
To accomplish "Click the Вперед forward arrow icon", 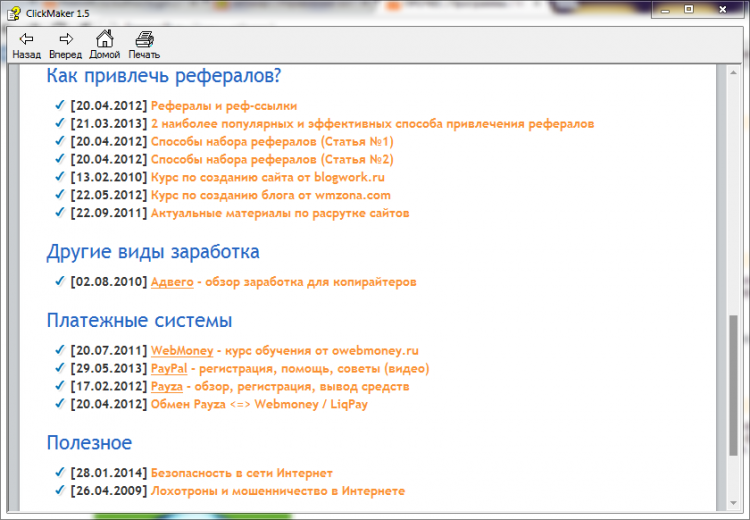I will [66, 39].
